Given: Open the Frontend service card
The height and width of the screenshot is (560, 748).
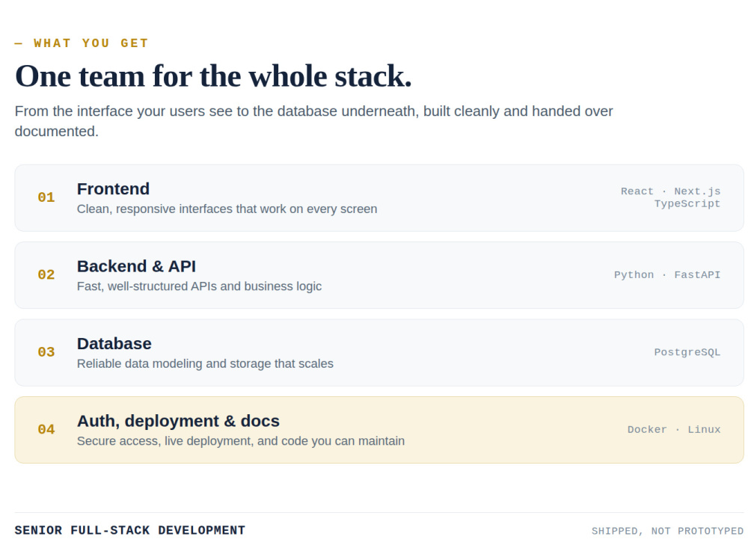Looking at the screenshot, I should click(x=379, y=198).
